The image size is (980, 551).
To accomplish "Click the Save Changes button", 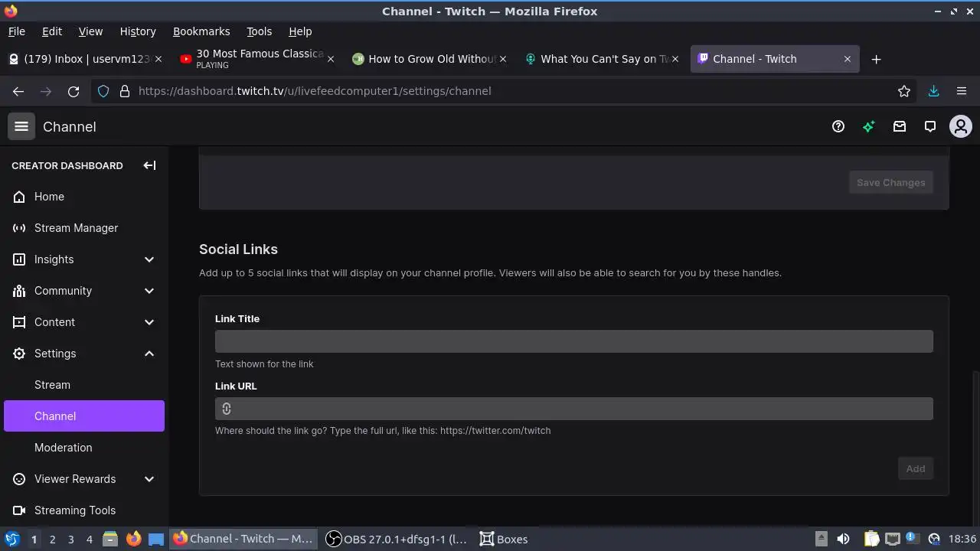I will point(891,182).
